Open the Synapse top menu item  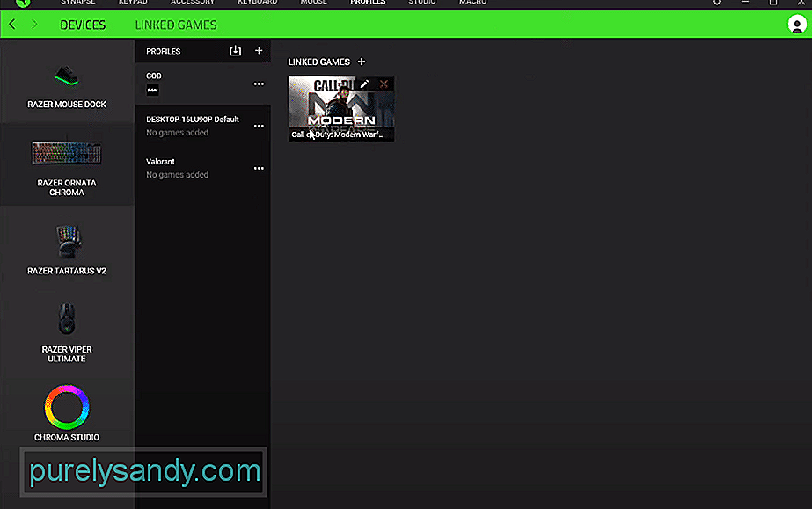coord(78,2)
